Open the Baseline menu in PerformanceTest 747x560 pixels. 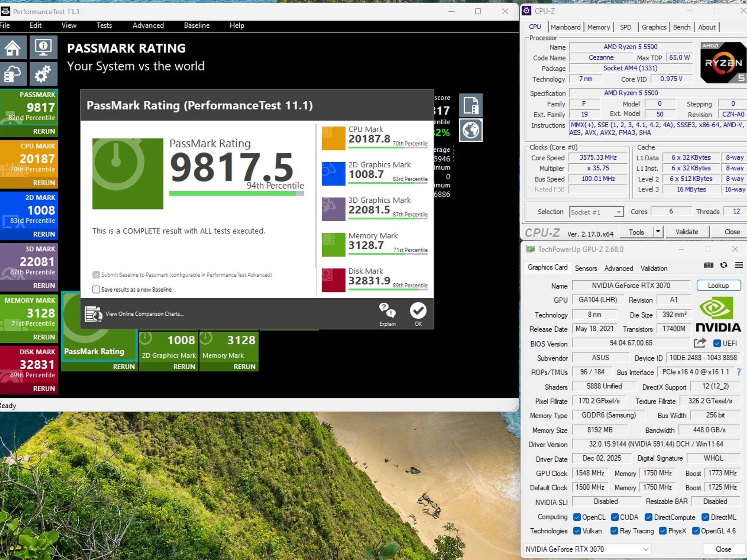[x=197, y=26]
